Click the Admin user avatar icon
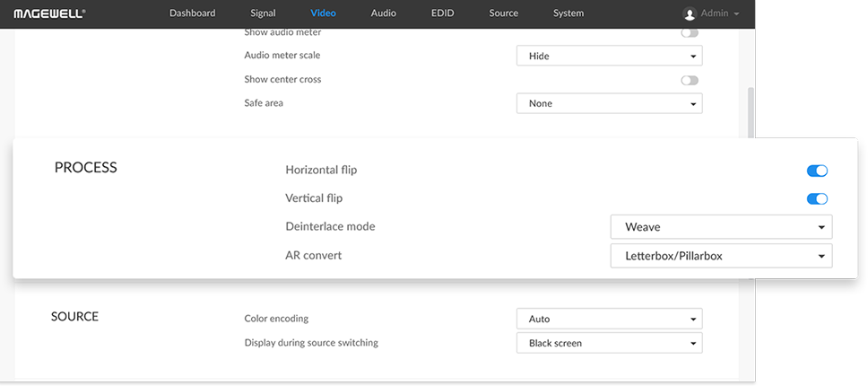This screenshot has width=868, height=386. pyautogui.click(x=690, y=13)
